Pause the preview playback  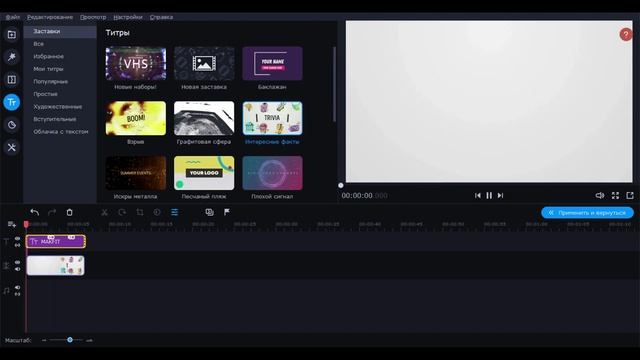[489, 196]
